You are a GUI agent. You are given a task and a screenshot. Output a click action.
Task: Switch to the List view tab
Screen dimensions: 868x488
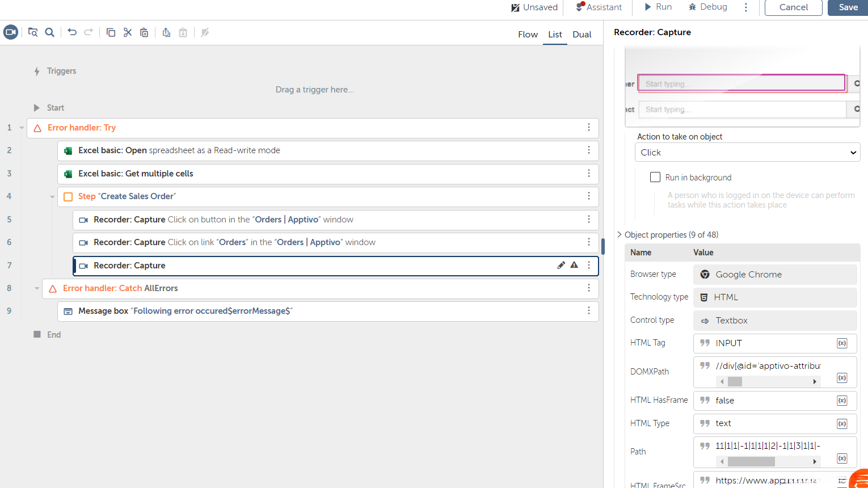(555, 35)
